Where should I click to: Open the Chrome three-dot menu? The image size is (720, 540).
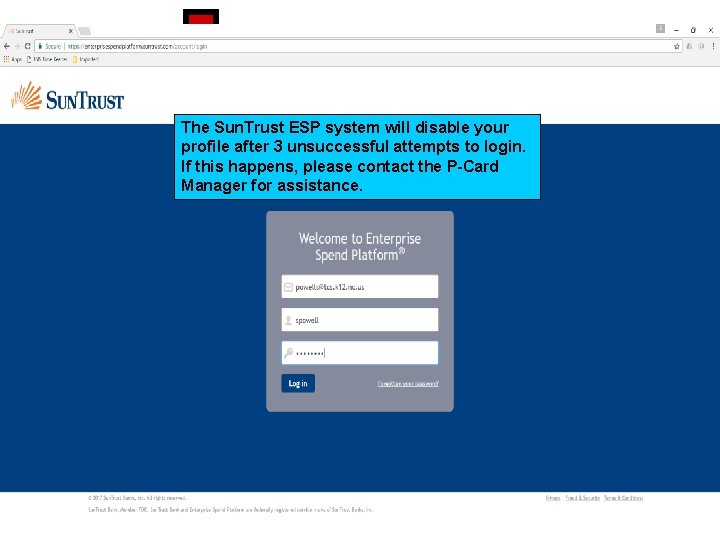coord(713,46)
